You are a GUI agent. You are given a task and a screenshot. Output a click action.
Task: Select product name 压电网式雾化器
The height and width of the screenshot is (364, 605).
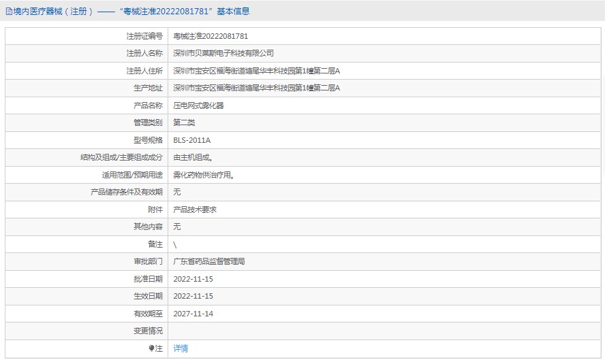(x=198, y=105)
